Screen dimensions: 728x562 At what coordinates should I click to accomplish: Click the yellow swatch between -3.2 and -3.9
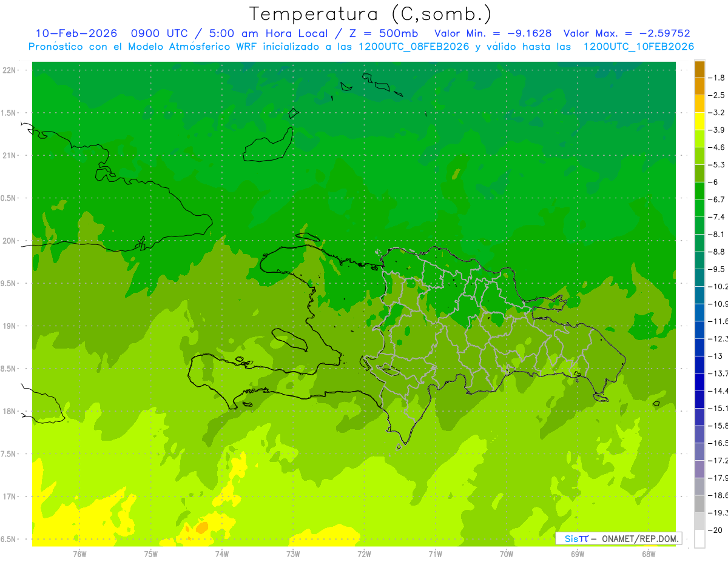tap(699, 121)
